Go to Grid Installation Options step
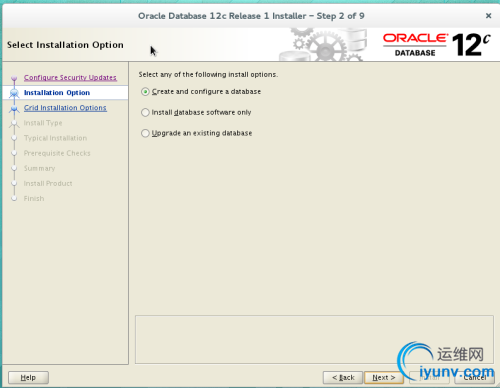The image size is (500, 388). coord(65,108)
